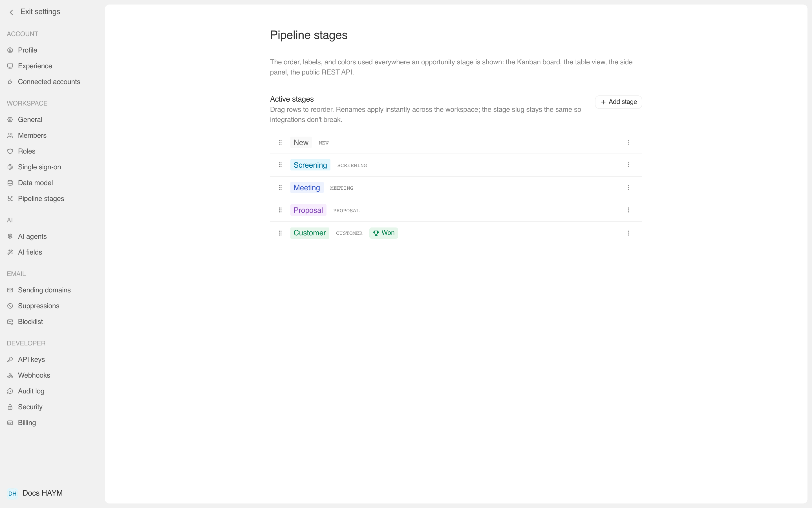Open the options menu for Proposal stage
The height and width of the screenshot is (508, 812).
click(628, 210)
